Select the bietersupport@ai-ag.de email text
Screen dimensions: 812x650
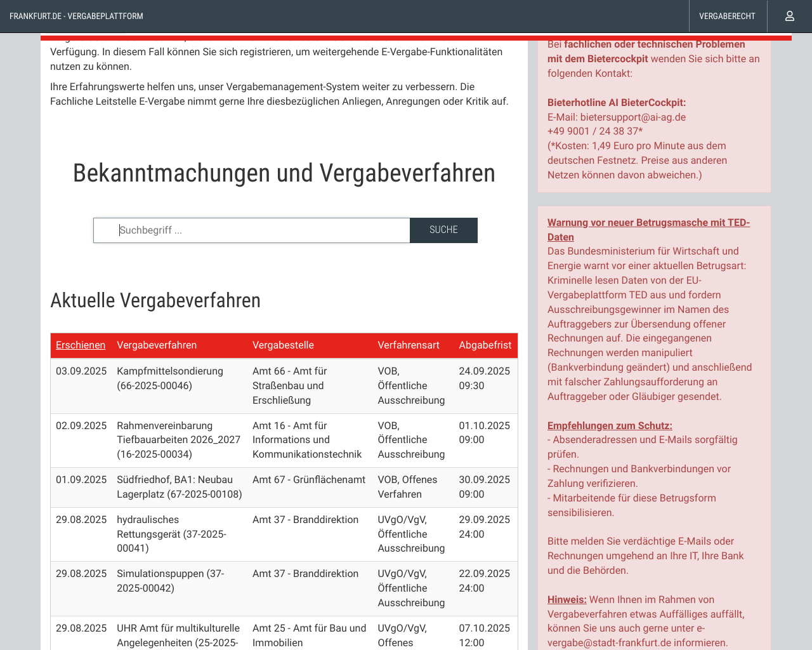(x=633, y=117)
